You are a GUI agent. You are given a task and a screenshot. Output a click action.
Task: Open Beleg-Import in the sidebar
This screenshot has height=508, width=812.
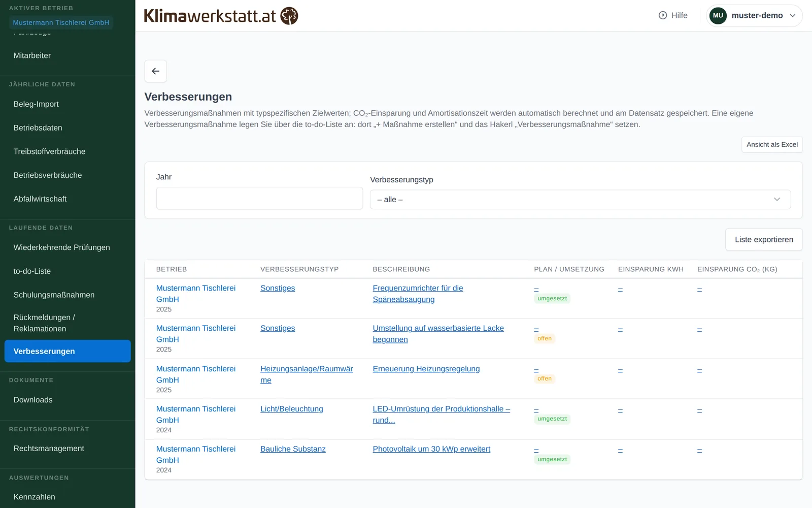[67, 104]
